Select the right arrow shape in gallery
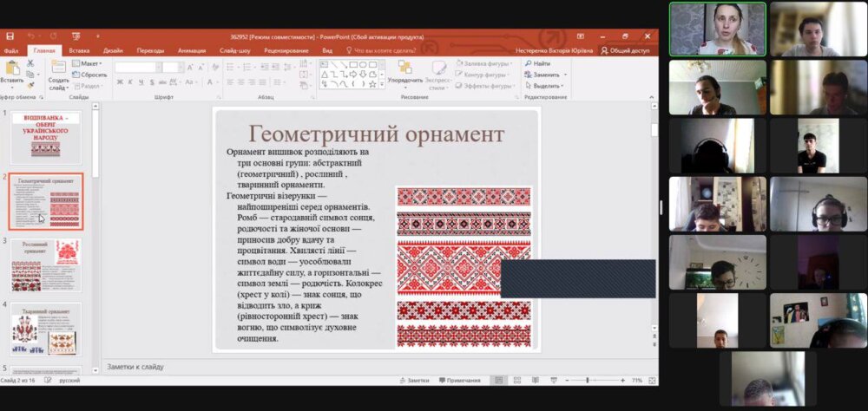 pyautogui.click(x=353, y=74)
